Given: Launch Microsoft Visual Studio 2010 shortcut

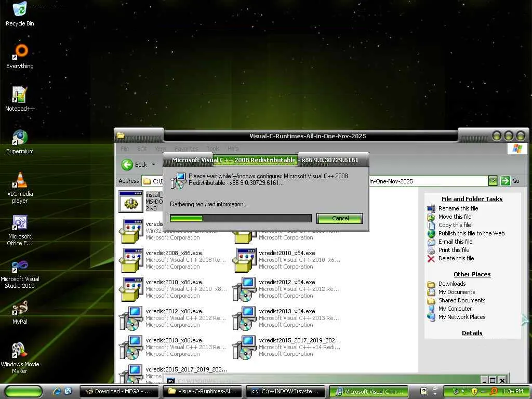Looking at the screenshot, I should pos(20,273).
